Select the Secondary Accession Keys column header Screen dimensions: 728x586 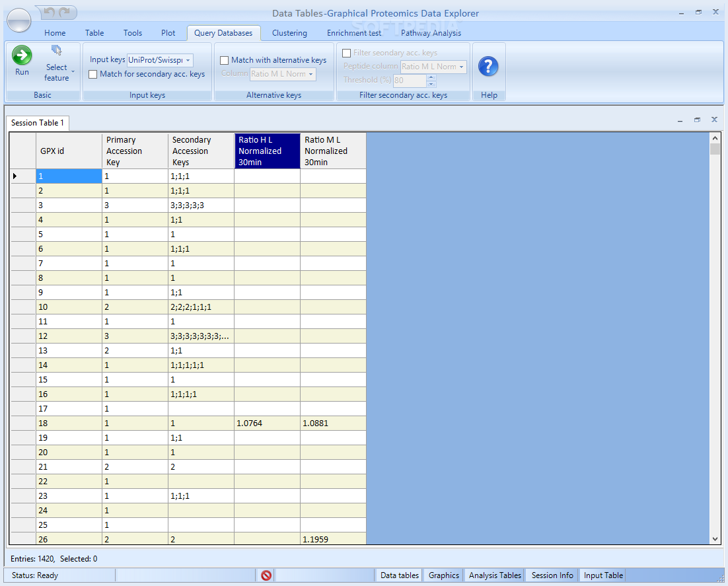(201, 151)
